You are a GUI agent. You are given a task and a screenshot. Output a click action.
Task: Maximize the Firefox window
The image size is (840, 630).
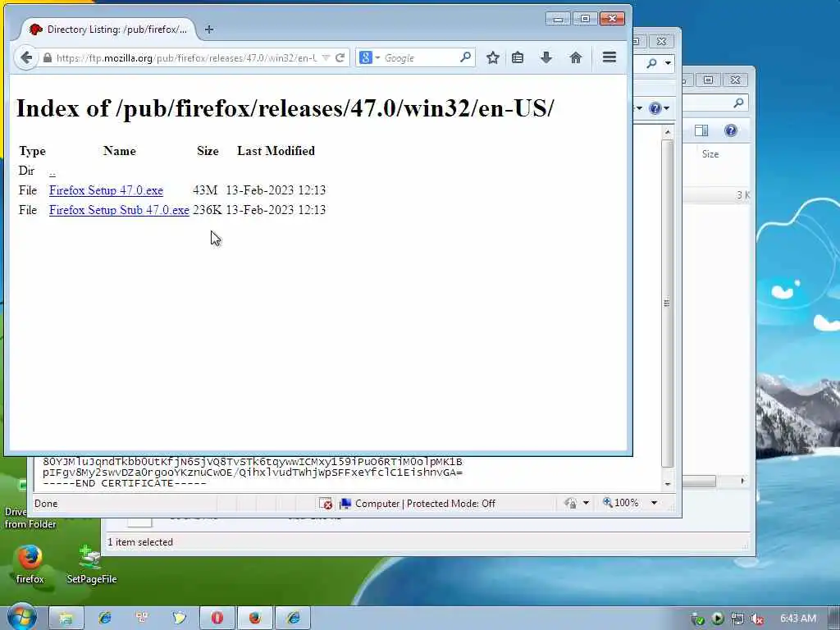point(585,19)
